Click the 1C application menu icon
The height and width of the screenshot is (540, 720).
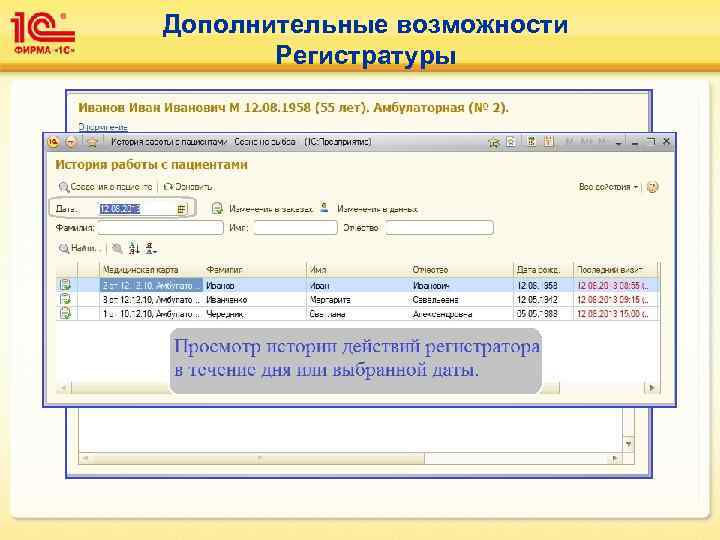53,142
